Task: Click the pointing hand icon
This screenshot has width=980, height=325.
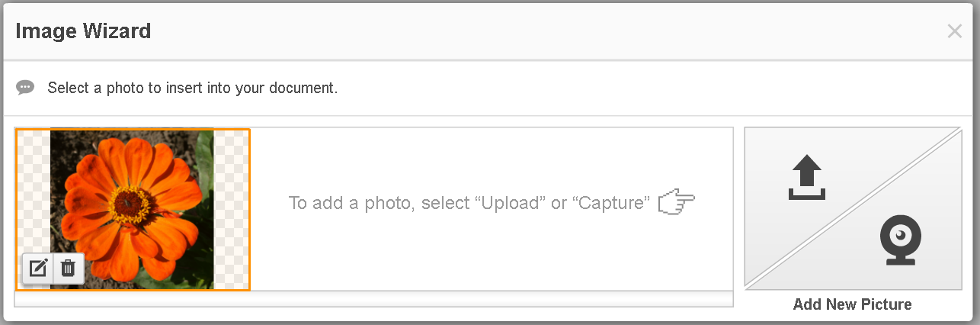Action: click(x=677, y=203)
